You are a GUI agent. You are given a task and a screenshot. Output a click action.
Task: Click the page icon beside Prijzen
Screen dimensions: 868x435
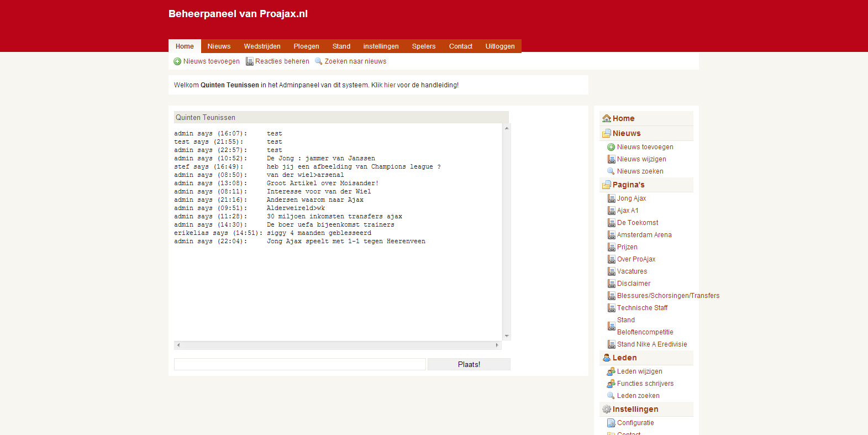pos(611,247)
